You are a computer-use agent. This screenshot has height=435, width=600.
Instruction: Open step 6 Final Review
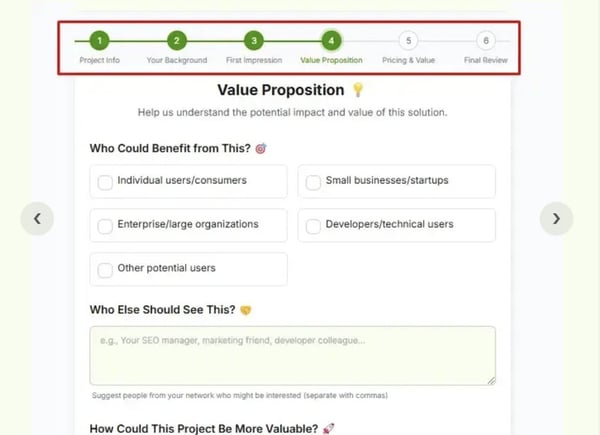[x=485, y=41]
